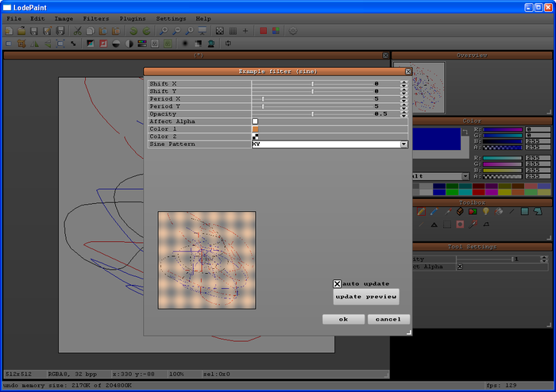This screenshot has width=556, height=392.
Task: Uncheck Affect Alpha in Tool Settings panel
Action: tap(459, 267)
